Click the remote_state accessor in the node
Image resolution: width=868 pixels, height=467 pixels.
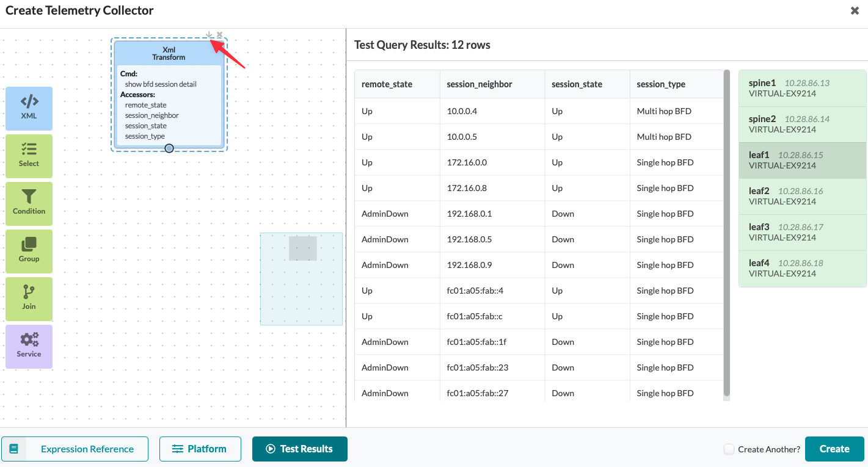tap(146, 105)
